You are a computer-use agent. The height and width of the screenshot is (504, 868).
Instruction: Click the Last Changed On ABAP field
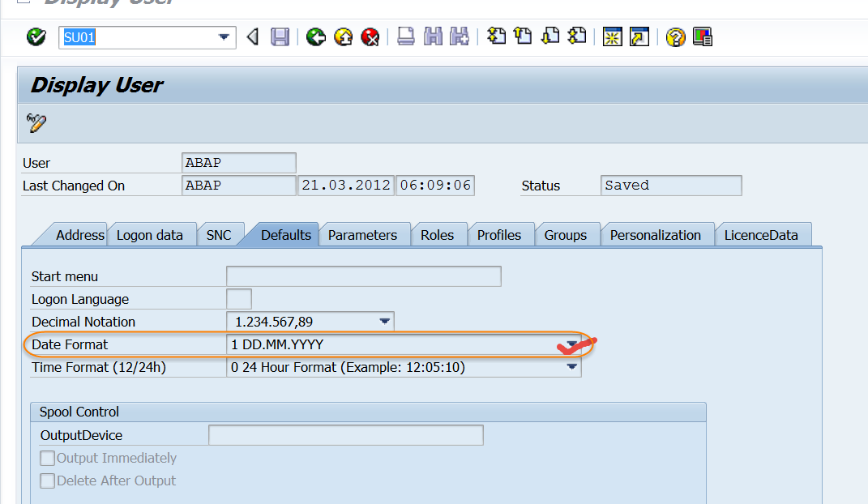pos(238,186)
